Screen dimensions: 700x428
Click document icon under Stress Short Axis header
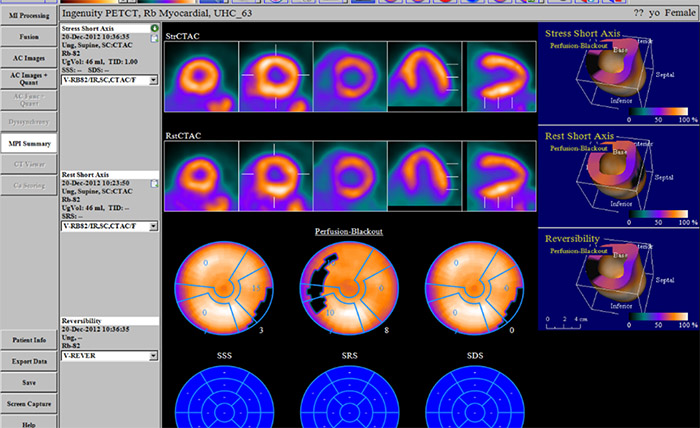(154, 39)
